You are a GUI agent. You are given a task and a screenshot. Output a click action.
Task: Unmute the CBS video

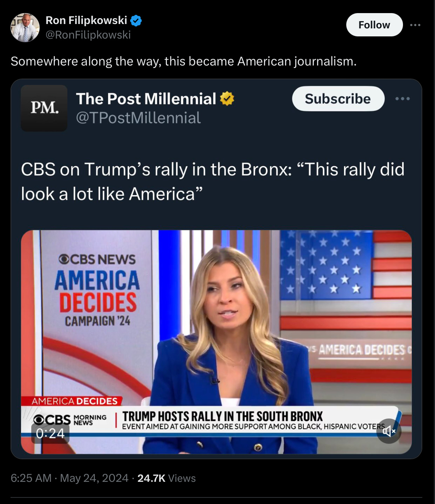pos(389,431)
